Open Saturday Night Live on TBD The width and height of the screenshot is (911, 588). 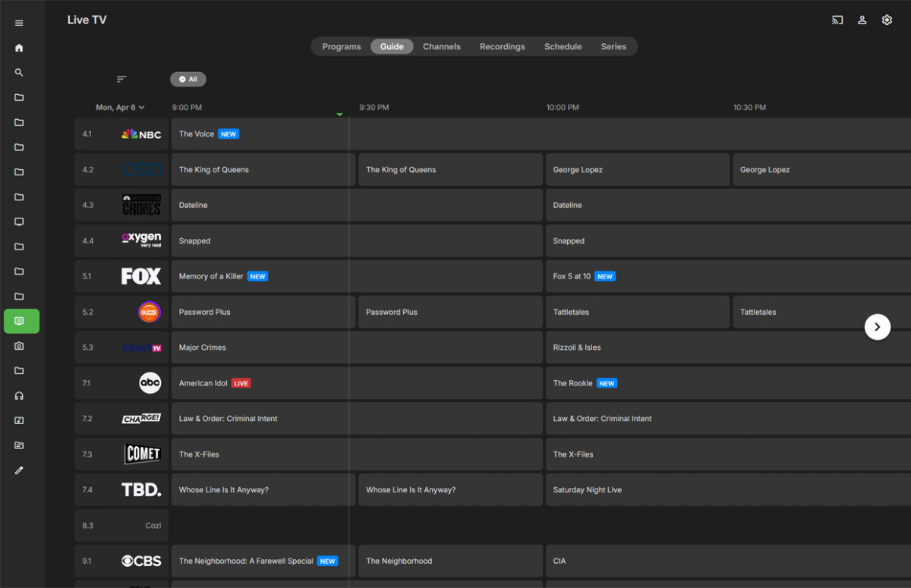click(x=587, y=490)
